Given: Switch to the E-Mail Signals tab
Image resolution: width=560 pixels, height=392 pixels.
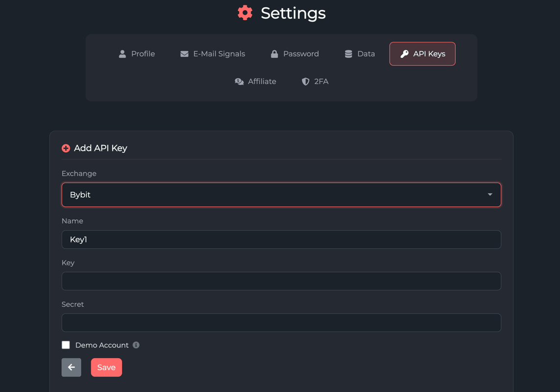Looking at the screenshot, I should click(213, 54).
